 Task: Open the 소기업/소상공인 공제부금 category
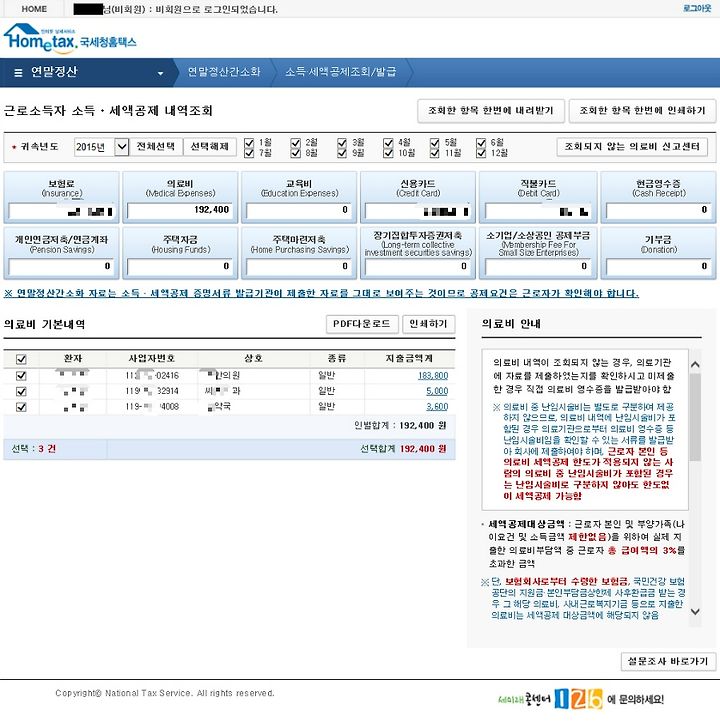[x=538, y=253]
